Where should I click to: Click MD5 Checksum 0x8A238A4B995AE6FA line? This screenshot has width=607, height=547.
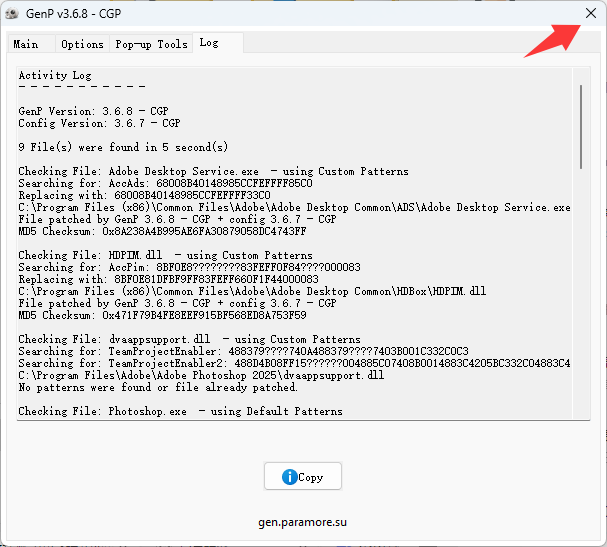click(162, 231)
